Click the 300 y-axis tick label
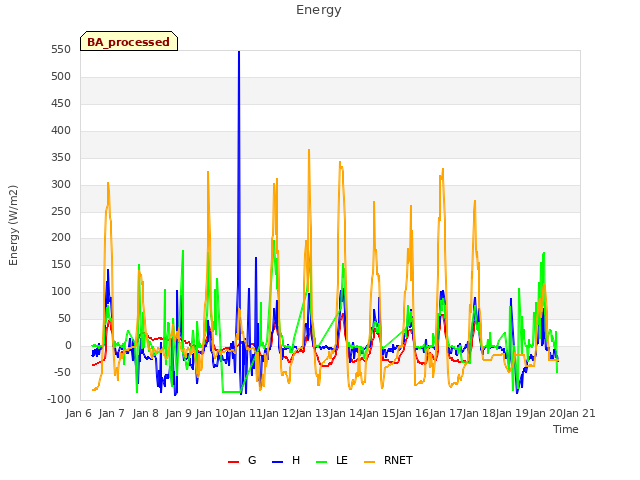Viewport: 640px width, 480px height. [x=61, y=184]
